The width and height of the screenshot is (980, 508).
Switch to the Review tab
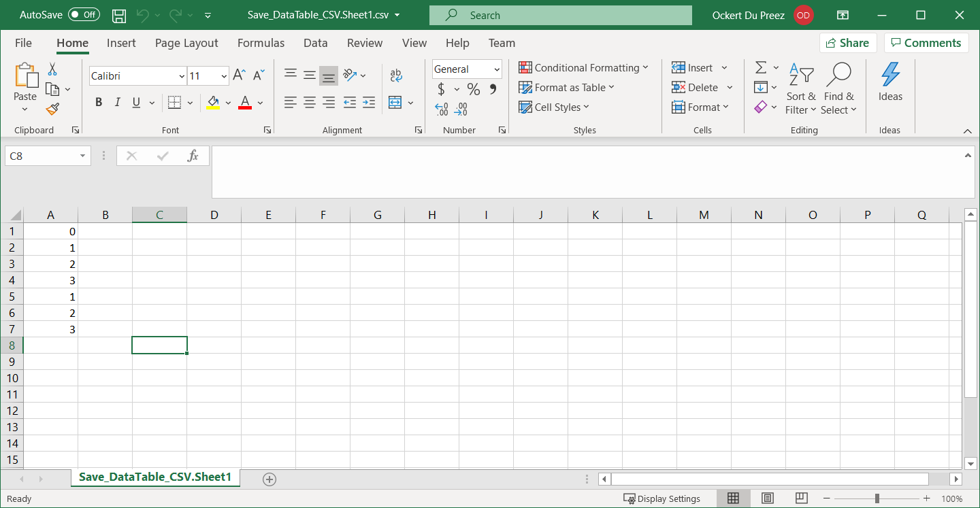(x=365, y=43)
